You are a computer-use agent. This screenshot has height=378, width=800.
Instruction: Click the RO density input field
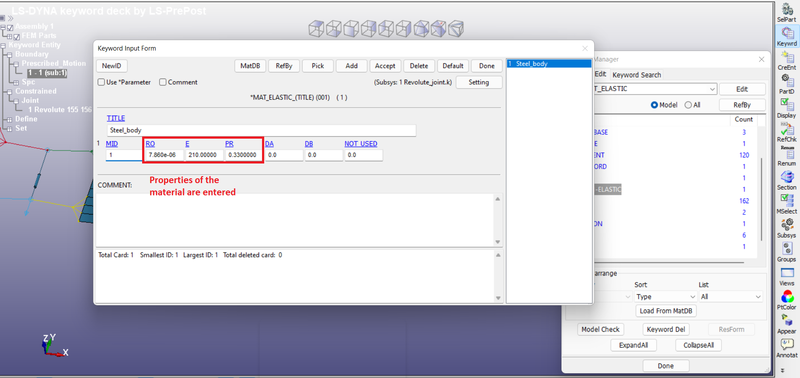pos(163,155)
